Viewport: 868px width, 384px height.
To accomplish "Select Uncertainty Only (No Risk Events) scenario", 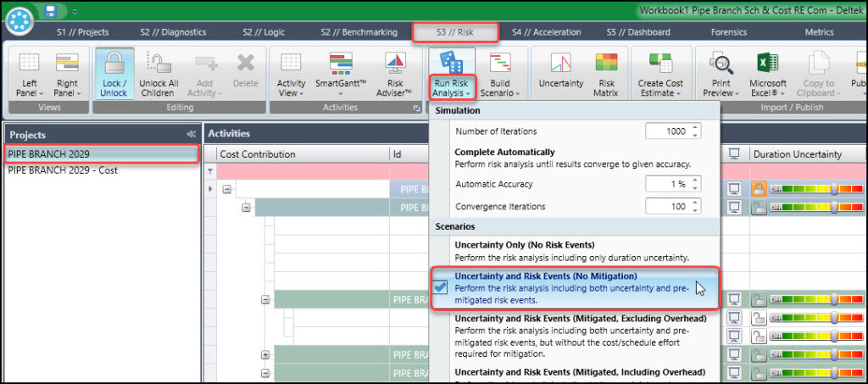I will 574,251.
